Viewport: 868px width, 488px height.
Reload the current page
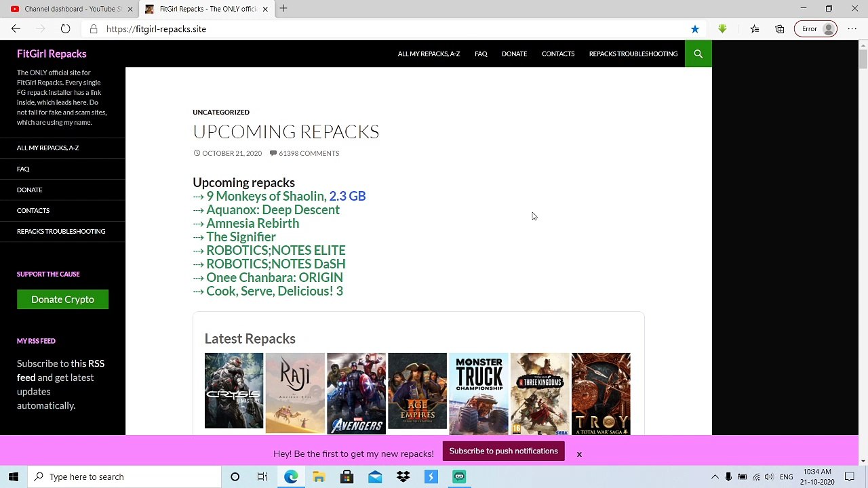(x=65, y=29)
